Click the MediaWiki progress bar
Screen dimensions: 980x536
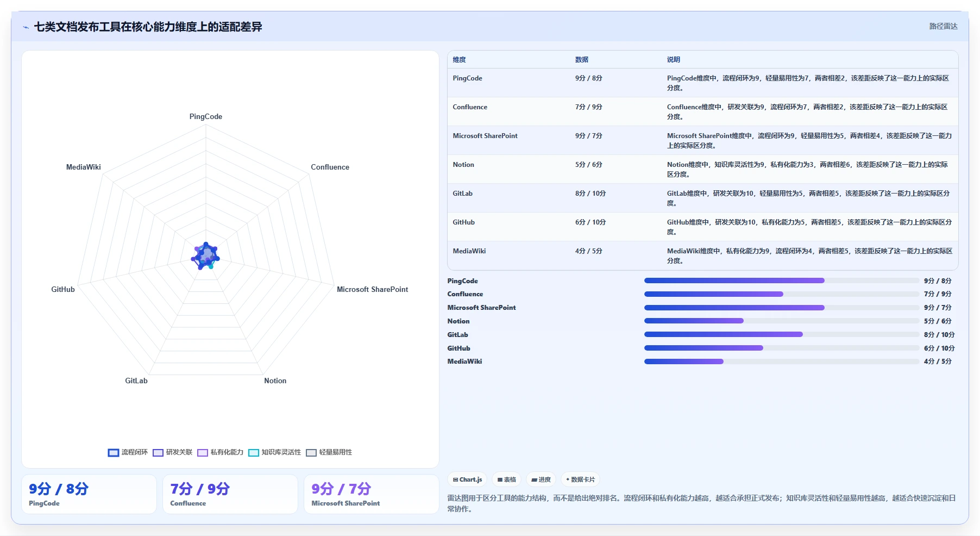point(782,362)
